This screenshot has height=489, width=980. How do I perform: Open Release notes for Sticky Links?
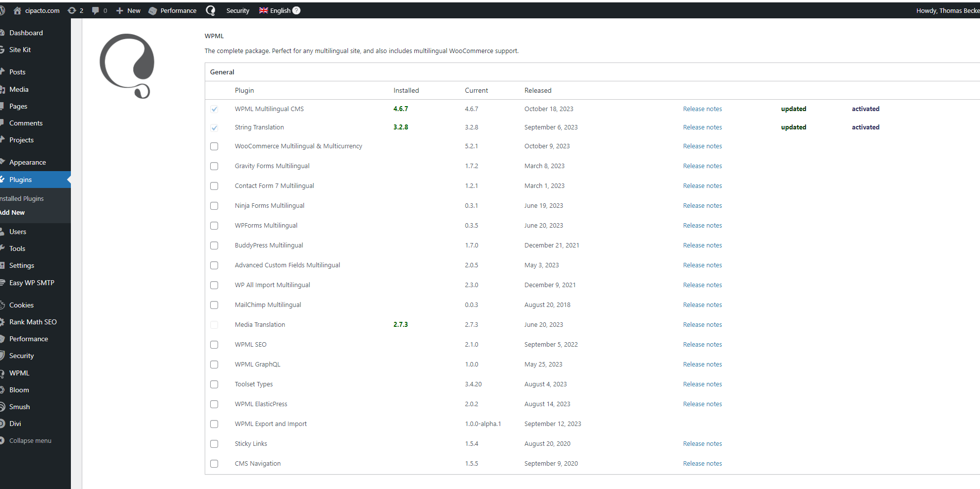point(702,444)
